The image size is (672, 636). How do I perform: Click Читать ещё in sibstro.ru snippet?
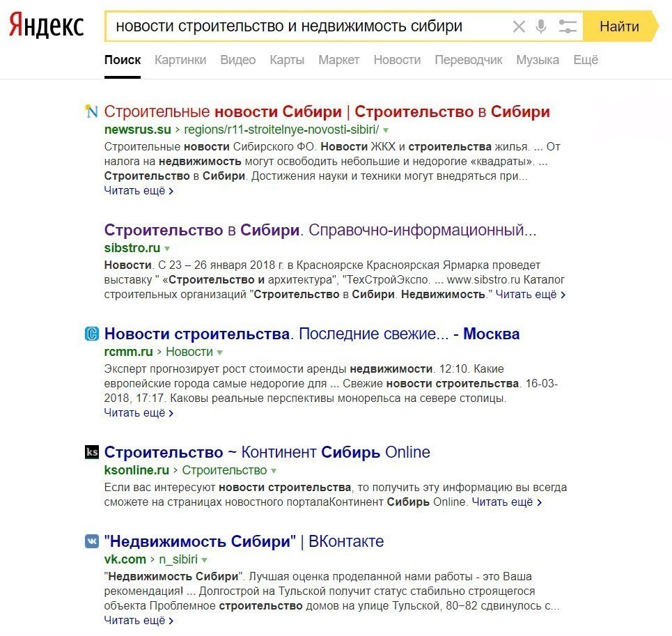point(531,295)
